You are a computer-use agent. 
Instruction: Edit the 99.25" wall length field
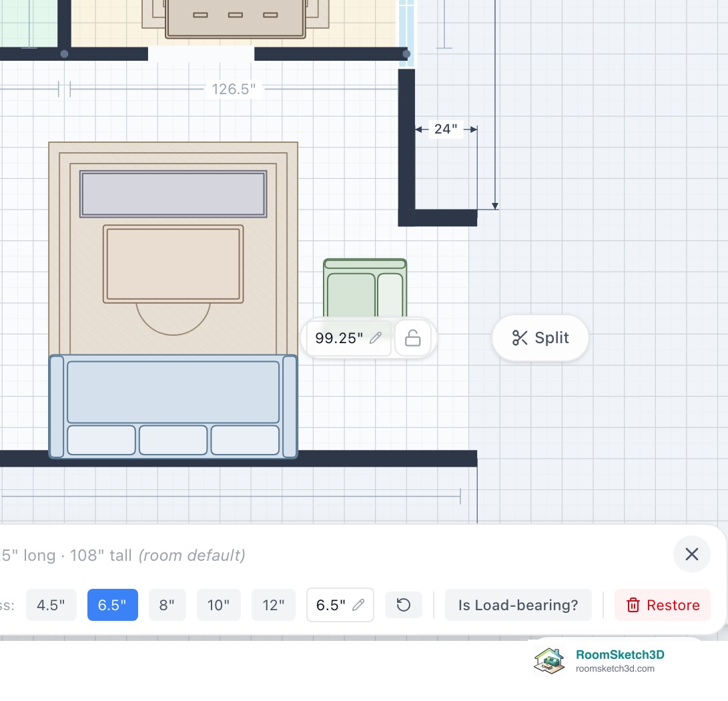coord(348,338)
